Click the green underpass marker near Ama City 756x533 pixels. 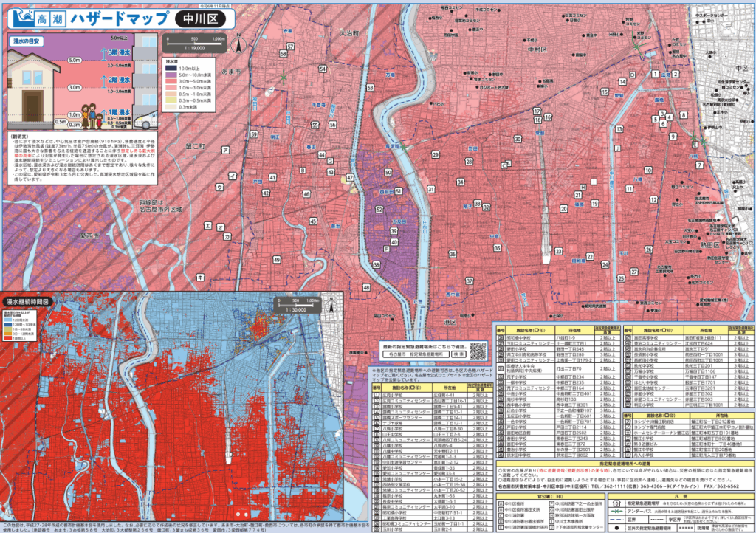(282, 76)
